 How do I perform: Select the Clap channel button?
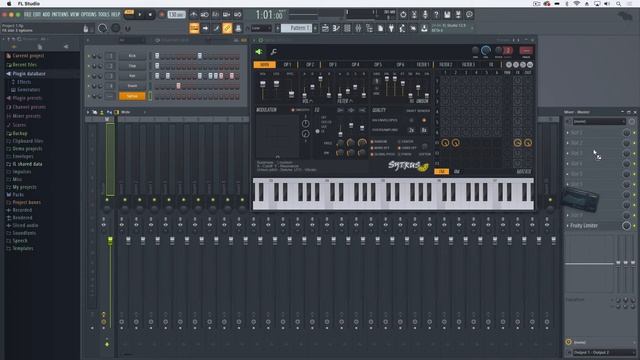point(132,66)
